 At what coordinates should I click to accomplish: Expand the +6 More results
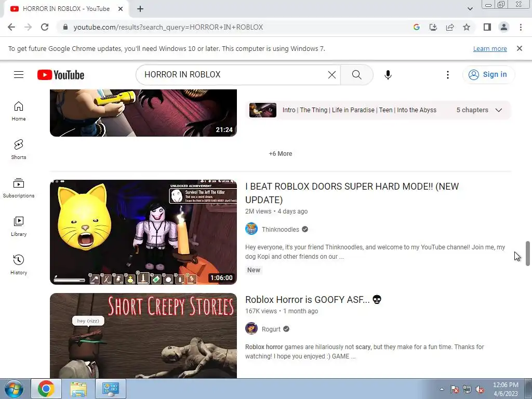click(281, 154)
